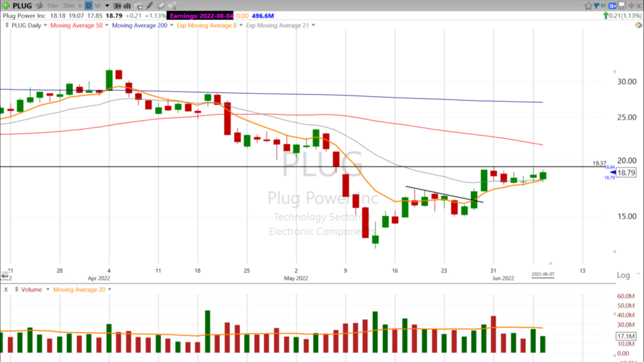
Task: Click the share icon in chart toolbar
Action: pyautogui.click(x=172, y=5)
